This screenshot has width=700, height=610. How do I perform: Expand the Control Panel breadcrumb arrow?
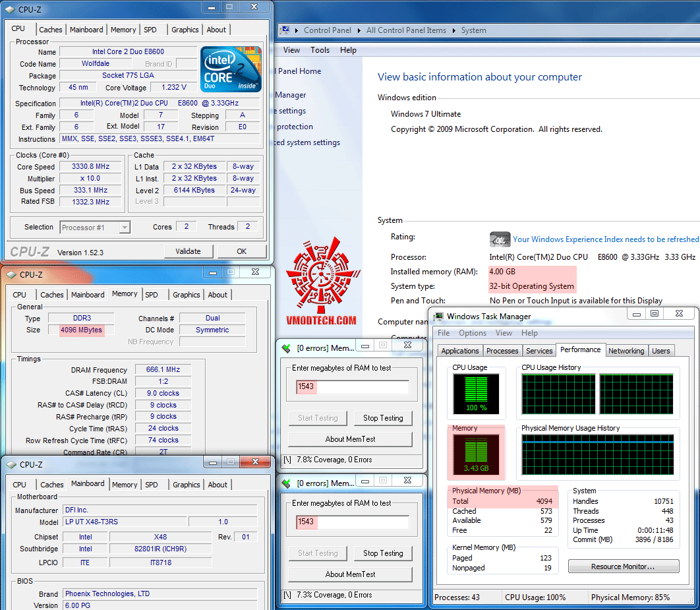[297, 30]
